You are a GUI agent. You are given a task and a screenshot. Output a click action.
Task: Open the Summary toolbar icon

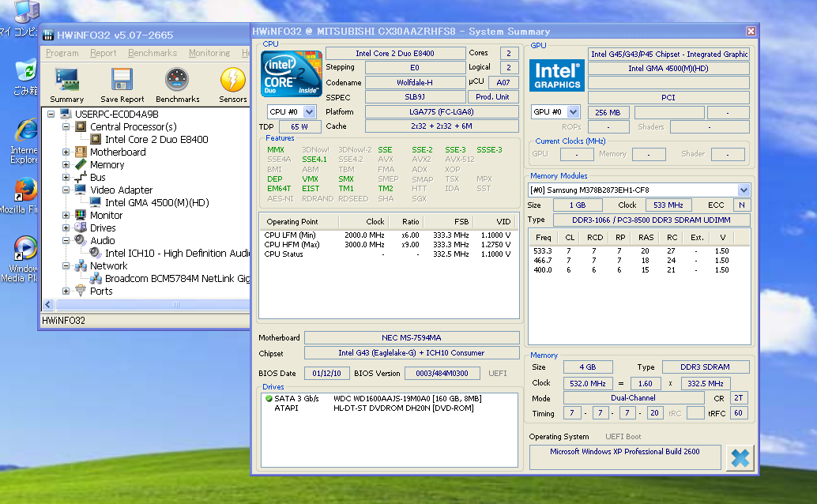(67, 81)
